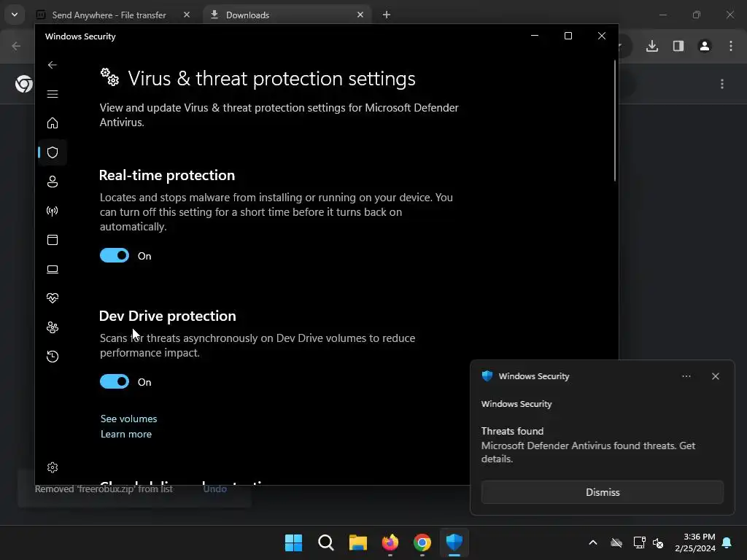Open notification options ellipsis menu
The image size is (747, 560).
(686, 376)
